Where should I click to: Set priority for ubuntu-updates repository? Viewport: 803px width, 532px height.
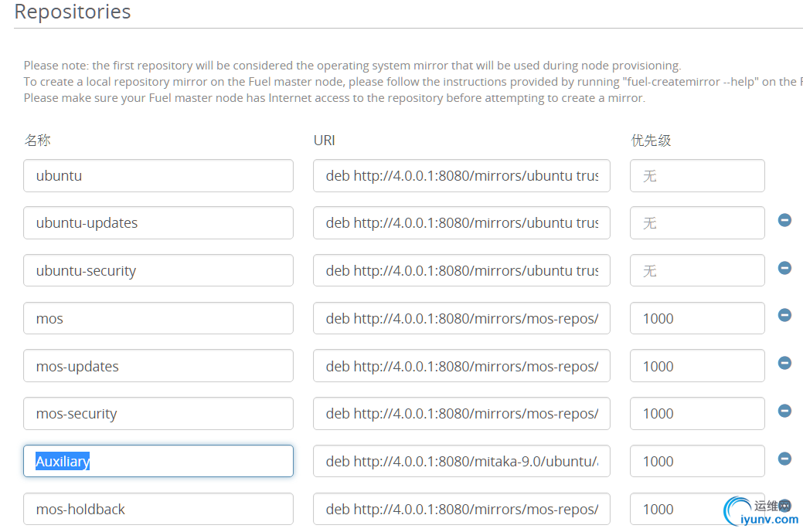697,222
